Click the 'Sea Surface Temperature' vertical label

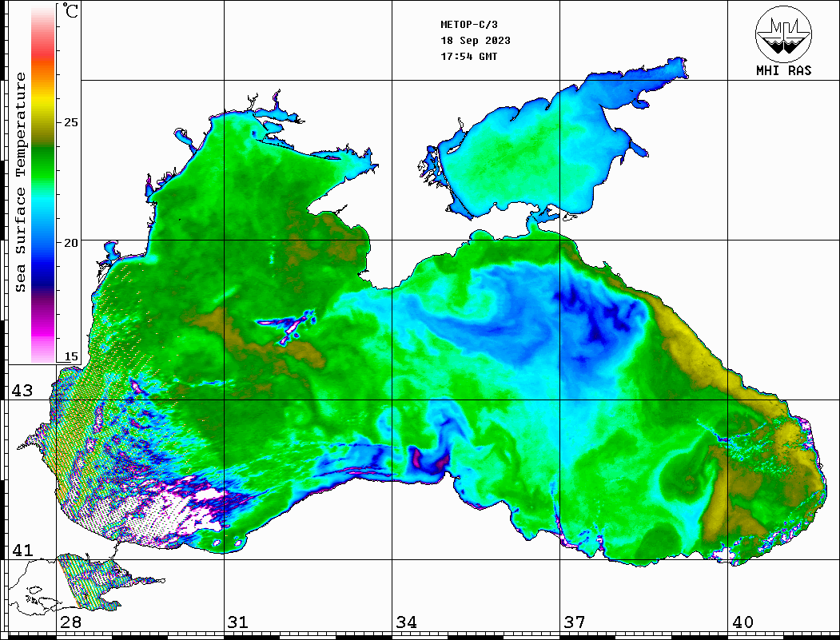point(20,182)
